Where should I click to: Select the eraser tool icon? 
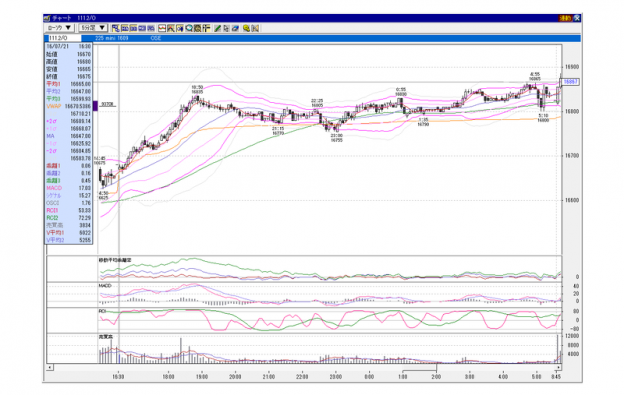click(x=235, y=28)
